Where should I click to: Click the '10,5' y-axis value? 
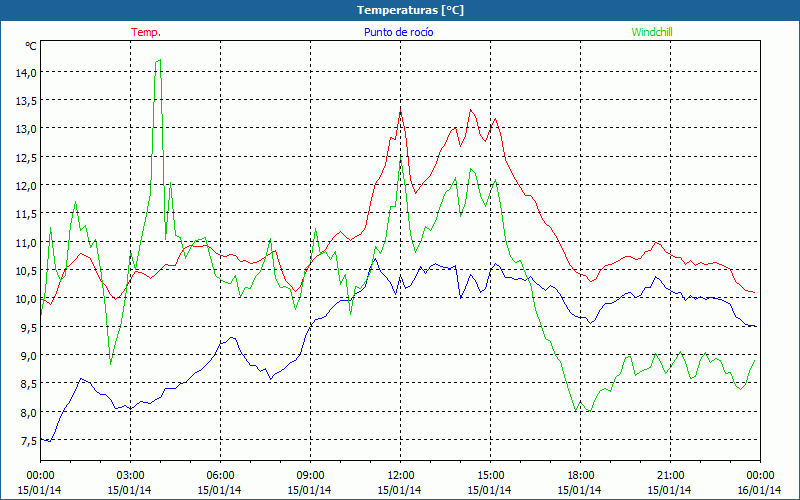[27, 271]
